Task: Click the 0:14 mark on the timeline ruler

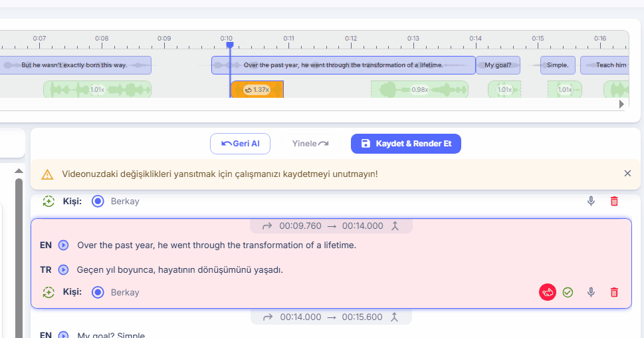Action: [x=476, y=38]
